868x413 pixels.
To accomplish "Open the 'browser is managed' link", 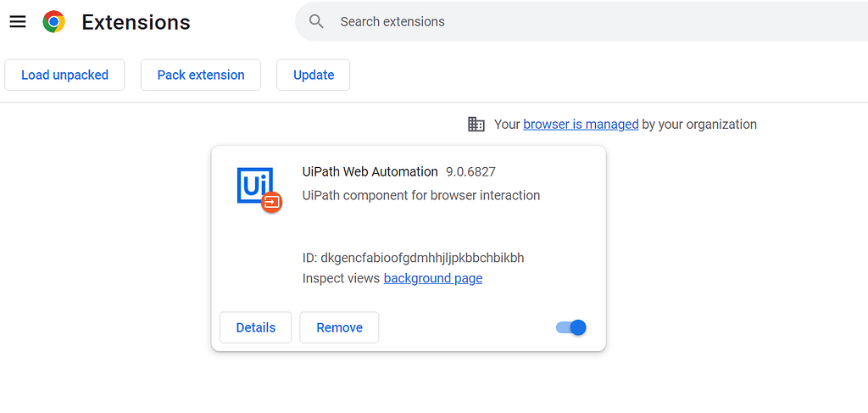I will pos(581,124).
